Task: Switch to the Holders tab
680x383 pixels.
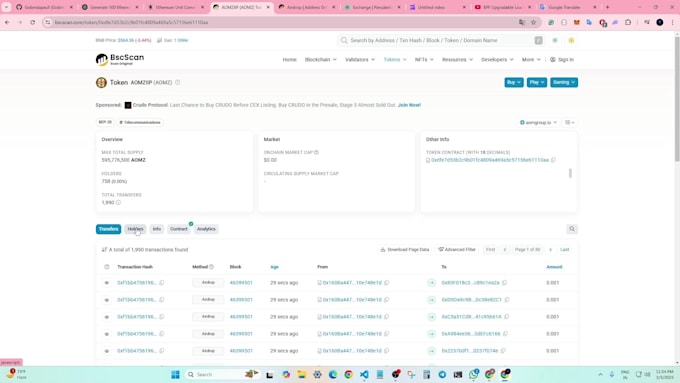Action: pyautogui.click(x=135, y=229)
